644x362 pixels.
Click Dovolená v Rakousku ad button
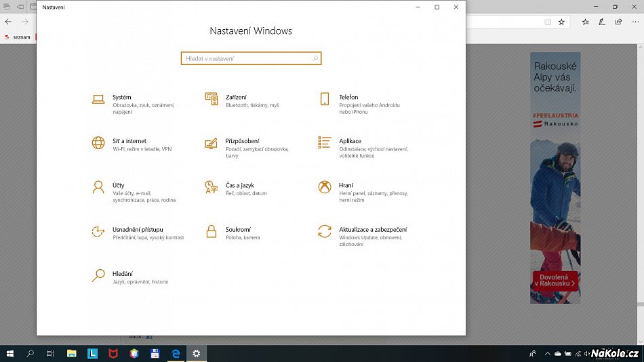coord(555,281)
